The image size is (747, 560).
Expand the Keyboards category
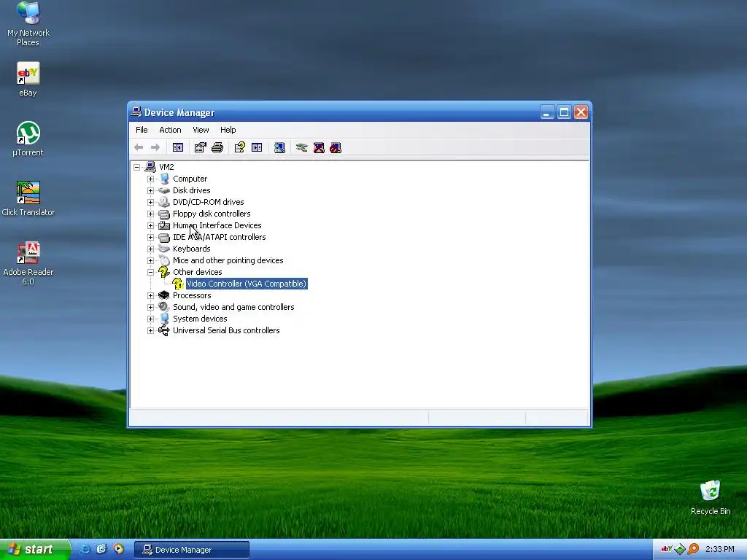[x=150, y=249]
